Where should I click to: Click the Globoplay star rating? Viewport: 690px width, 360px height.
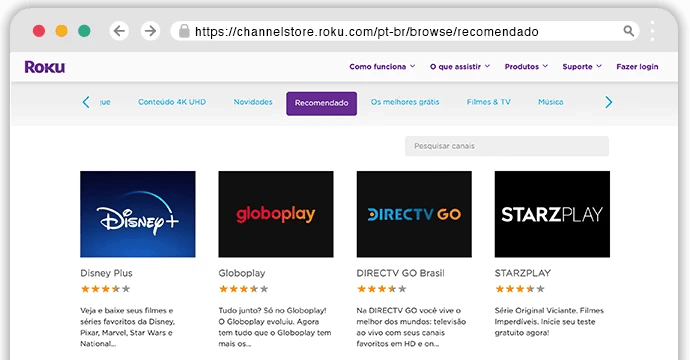click(x=244, y=289)
